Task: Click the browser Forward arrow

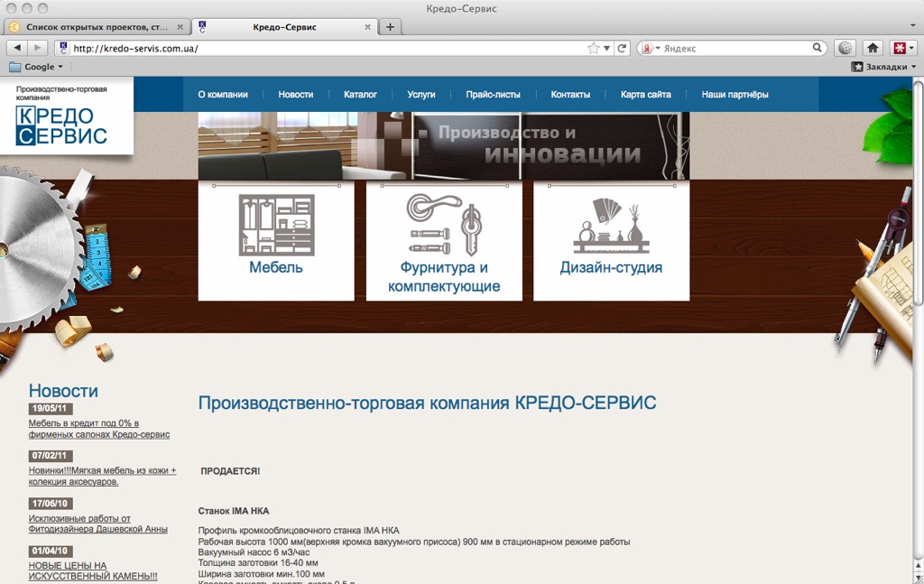Action: click(x=37, y=48)
